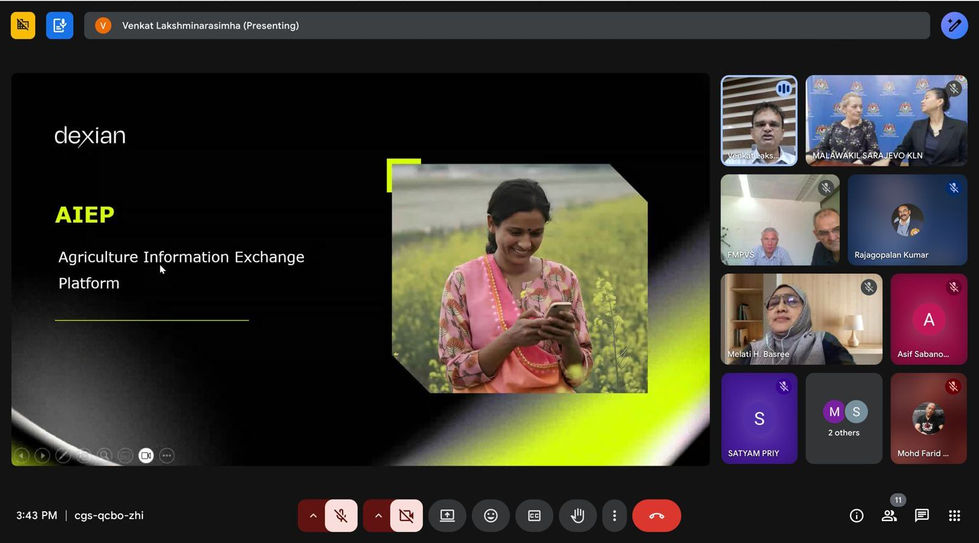Select Venkat Lakshminarasimha's video tile

click(x=759, y=120)
